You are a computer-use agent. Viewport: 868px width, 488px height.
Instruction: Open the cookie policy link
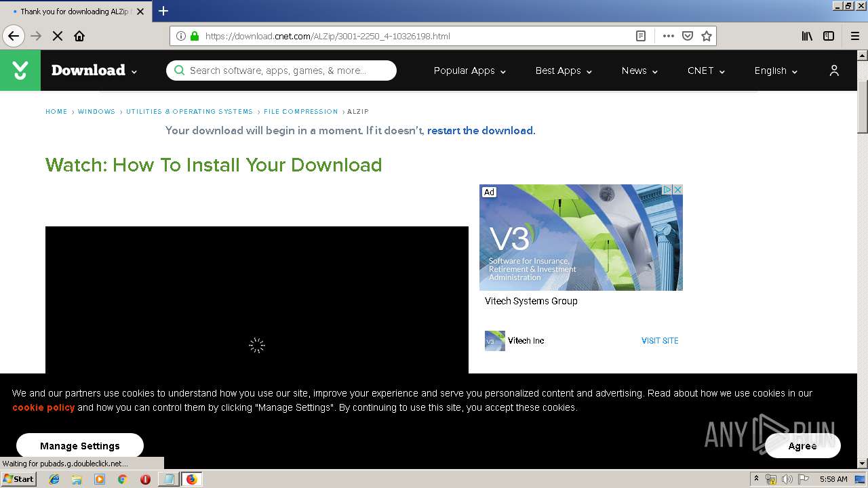click(43, 407)
